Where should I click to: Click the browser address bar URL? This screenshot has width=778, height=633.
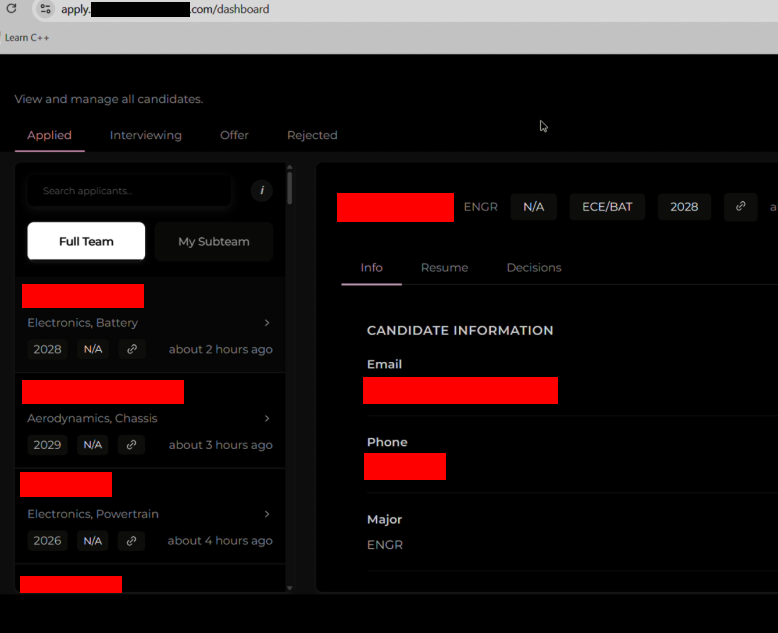tap(165, 9)
